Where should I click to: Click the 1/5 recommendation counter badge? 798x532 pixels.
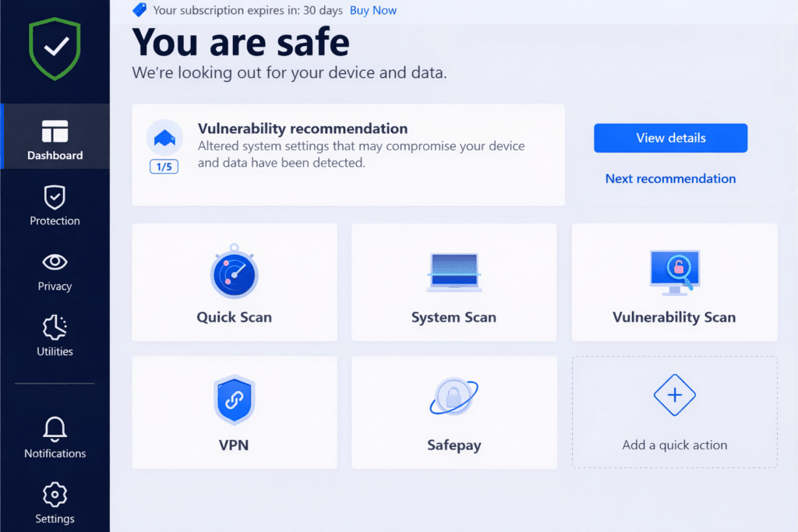[x=164, y=166]
